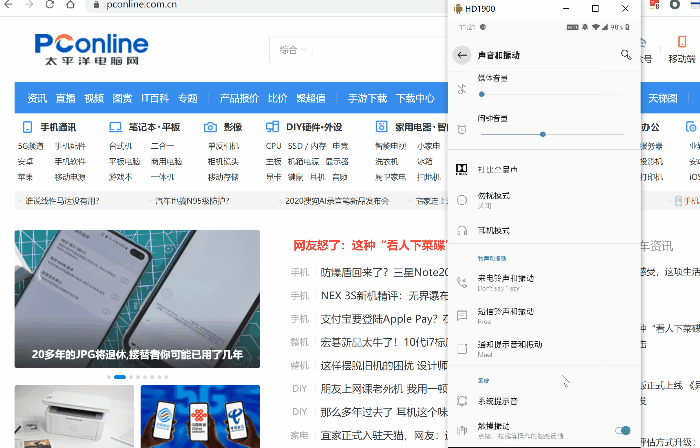Click the camera icon beside 影像

click(210, 127)
